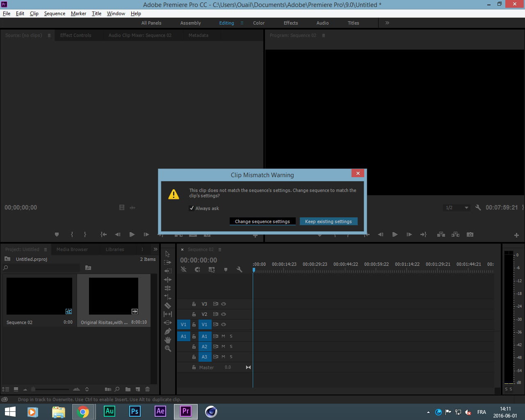The height and width of the screenshot is (420, 525).
Task: Open the Clip menu
Action: coord(34,14)
